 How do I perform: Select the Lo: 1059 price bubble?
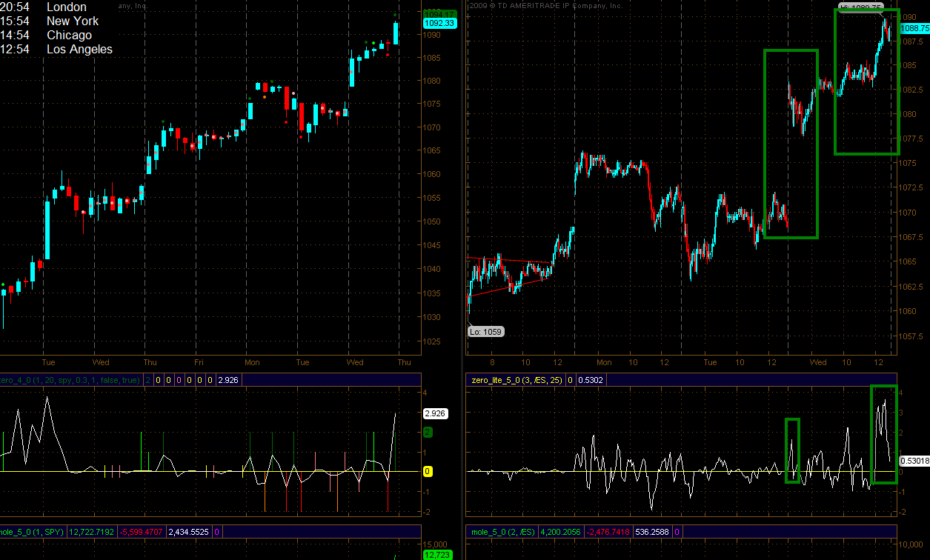tap(486, 332)
